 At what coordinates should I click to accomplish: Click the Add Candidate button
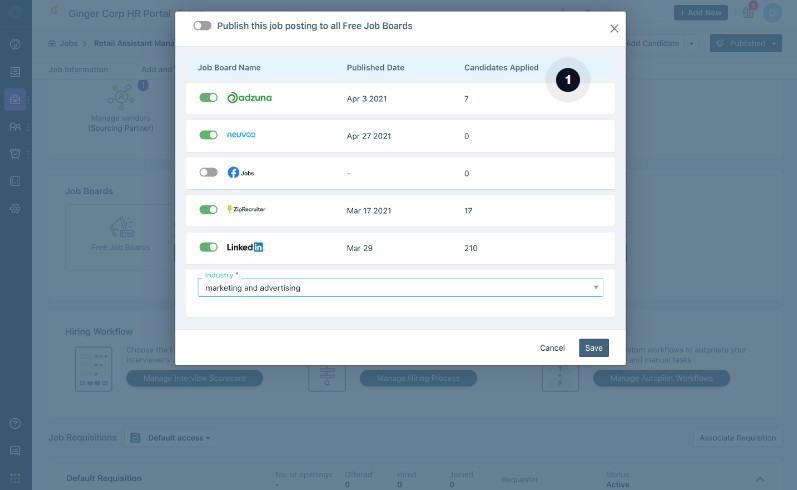click(653, 43)
